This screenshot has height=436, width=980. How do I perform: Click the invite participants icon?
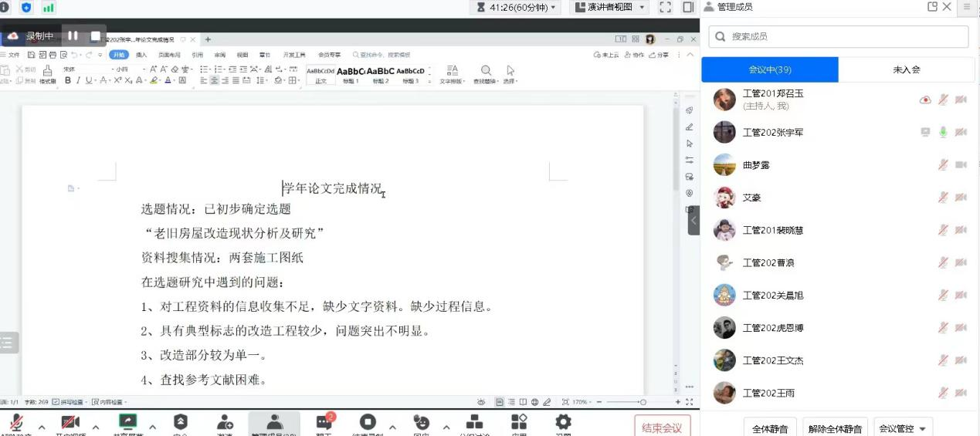click(225, 423)
